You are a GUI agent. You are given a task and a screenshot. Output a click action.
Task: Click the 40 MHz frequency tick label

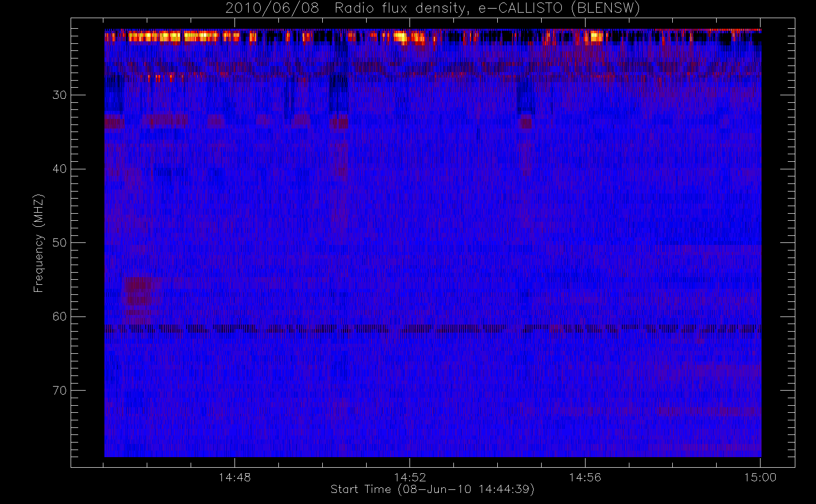[x=60, y=169]
